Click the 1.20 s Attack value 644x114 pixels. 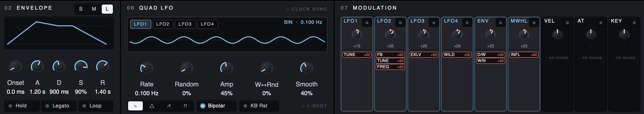(x=37, y=92)
